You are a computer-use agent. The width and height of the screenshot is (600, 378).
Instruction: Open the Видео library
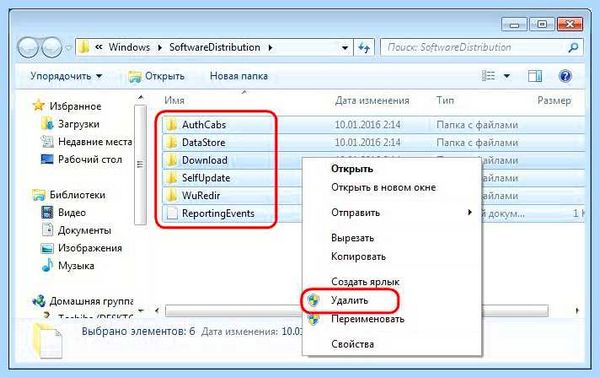pyautogui.click(x=72, y=212)
